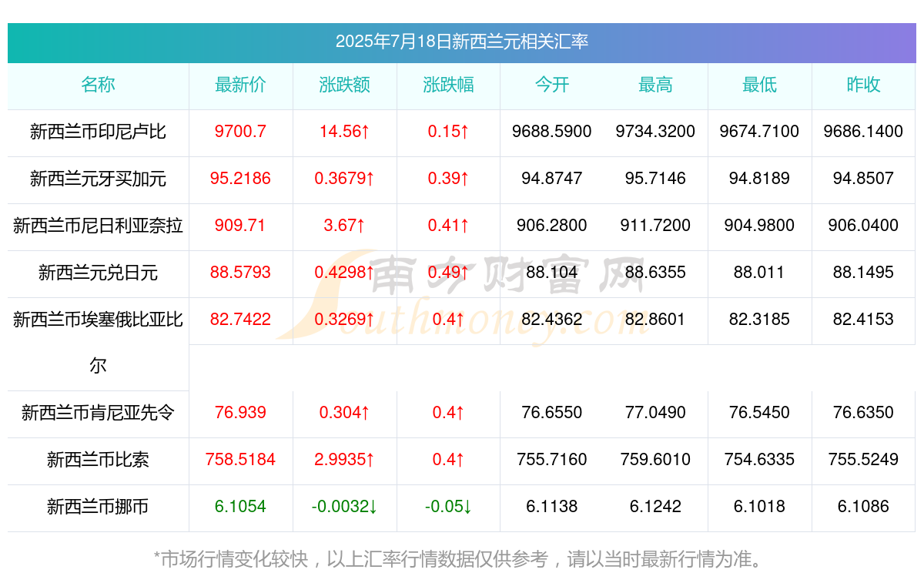Click change amount -0.0032↓
Screen dimensions: 924x583
point(344,507)
